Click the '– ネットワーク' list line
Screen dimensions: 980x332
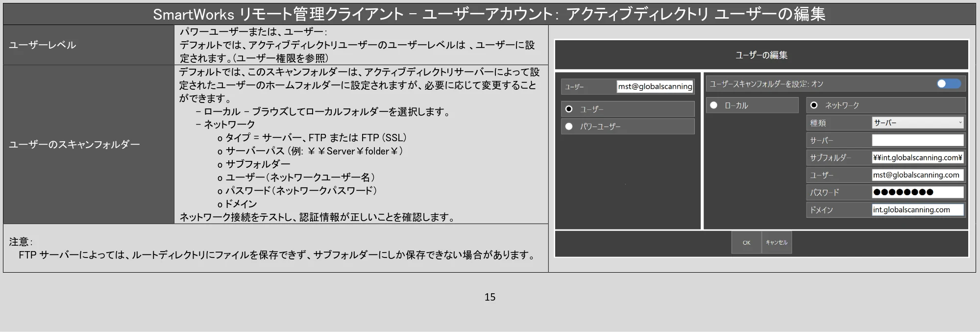[x=225, y=125]
